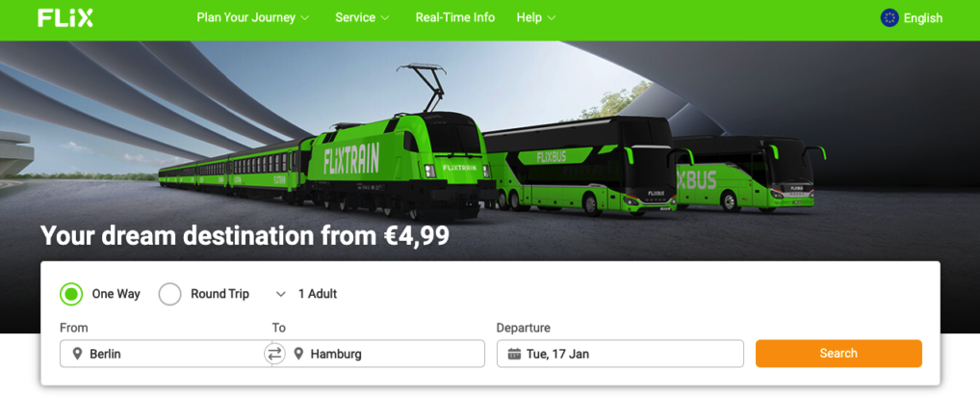Viewport: 980px width, 398px height.
Task: Click the One Way label text
Action: pos(116,294)
